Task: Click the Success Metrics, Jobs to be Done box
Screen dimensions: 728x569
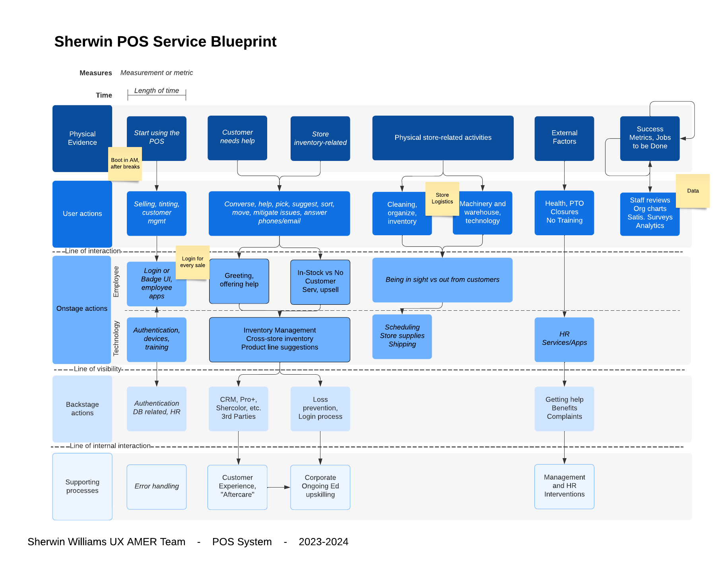Action: click(x=650, y=138)
